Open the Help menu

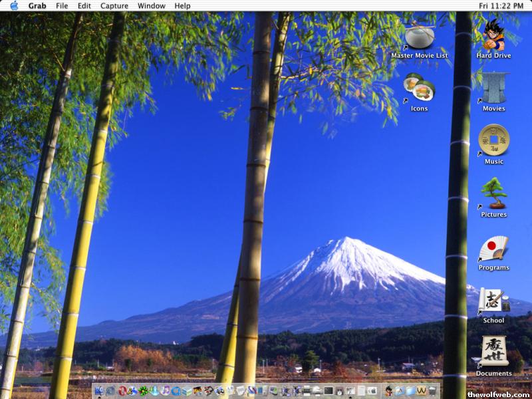pyautogui.click(x=182, y=5)
